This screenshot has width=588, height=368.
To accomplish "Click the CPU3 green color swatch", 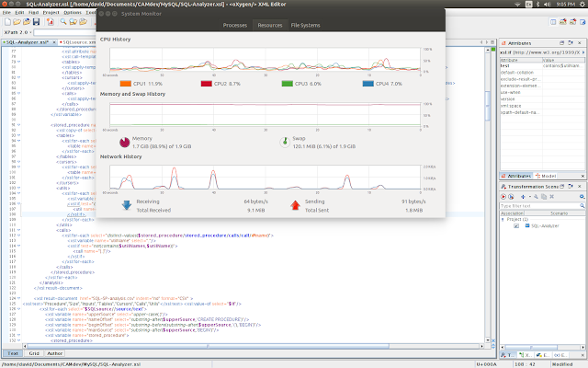I will (288, 84).
